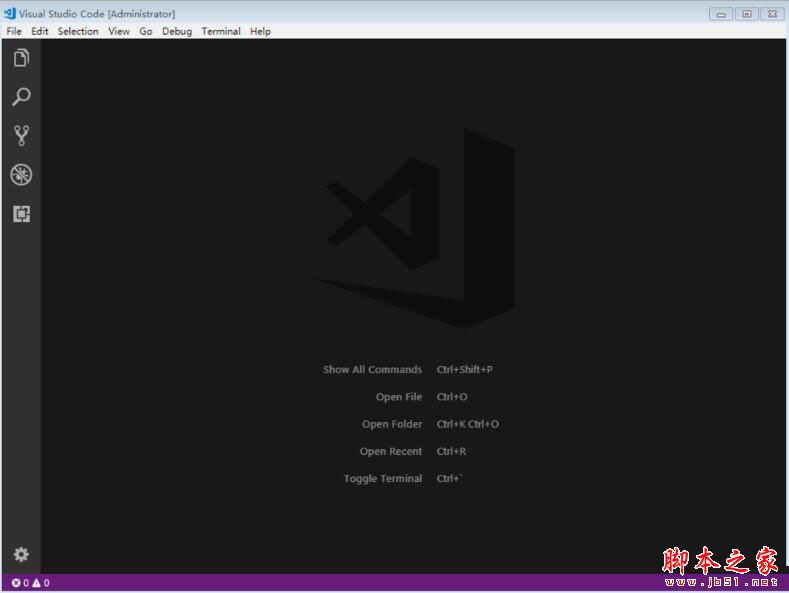Click the Toggle Terminal label

coord(383,479)
